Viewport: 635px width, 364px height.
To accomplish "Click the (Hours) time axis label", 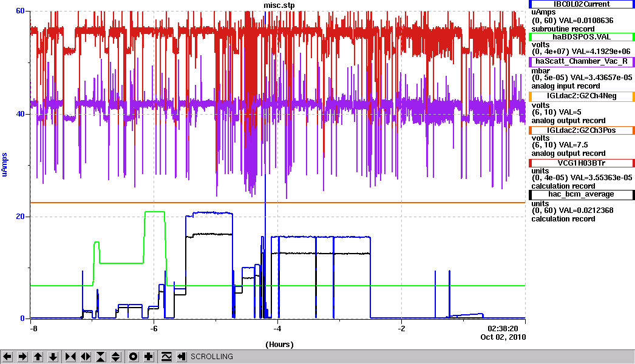I will (x=279, y=345).
